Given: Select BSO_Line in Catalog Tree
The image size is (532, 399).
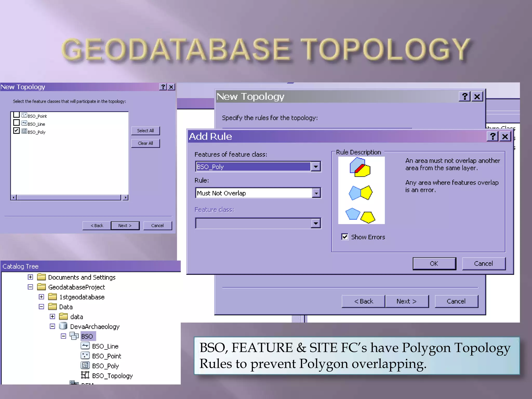Looking at the screenshot, I should point(105,346).
